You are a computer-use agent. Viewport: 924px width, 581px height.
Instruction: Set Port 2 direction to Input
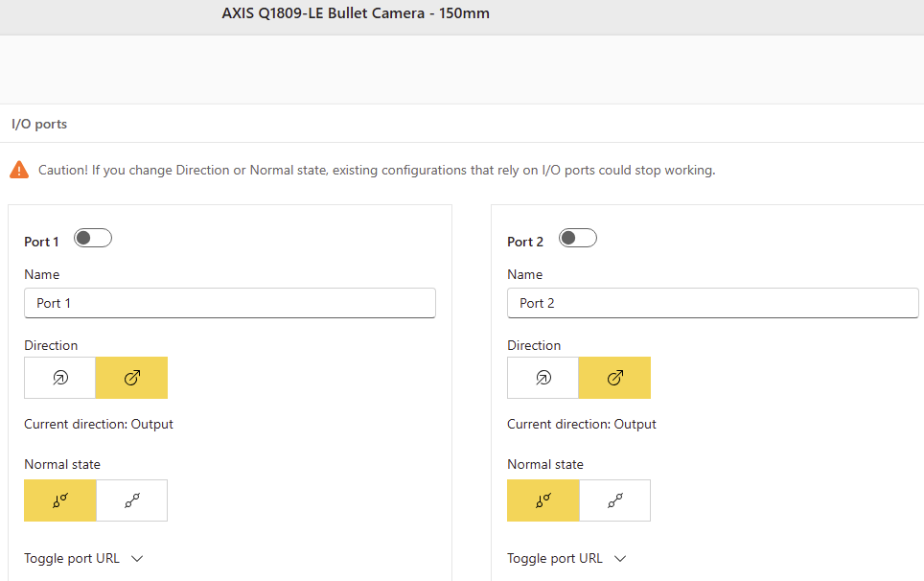point(543,378)
